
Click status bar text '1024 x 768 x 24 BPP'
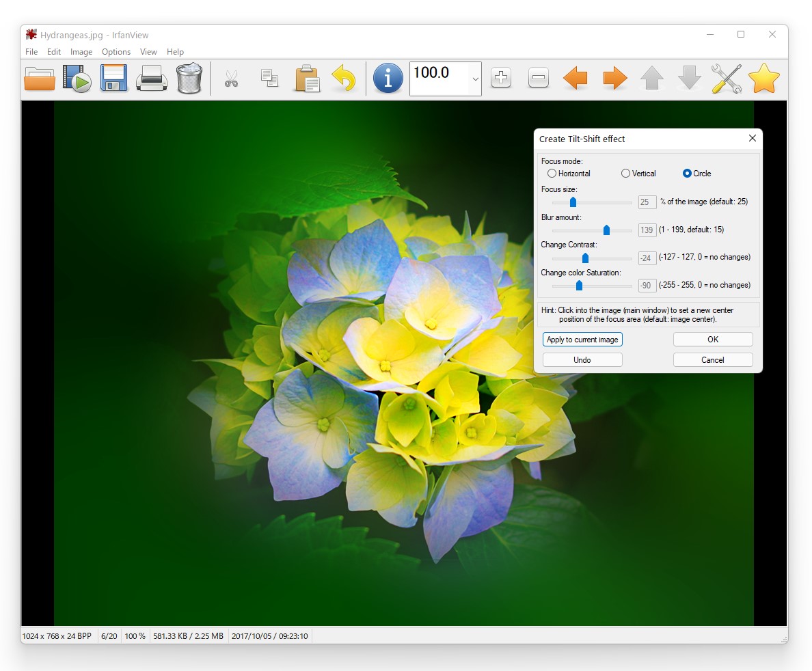click(57, 635)
